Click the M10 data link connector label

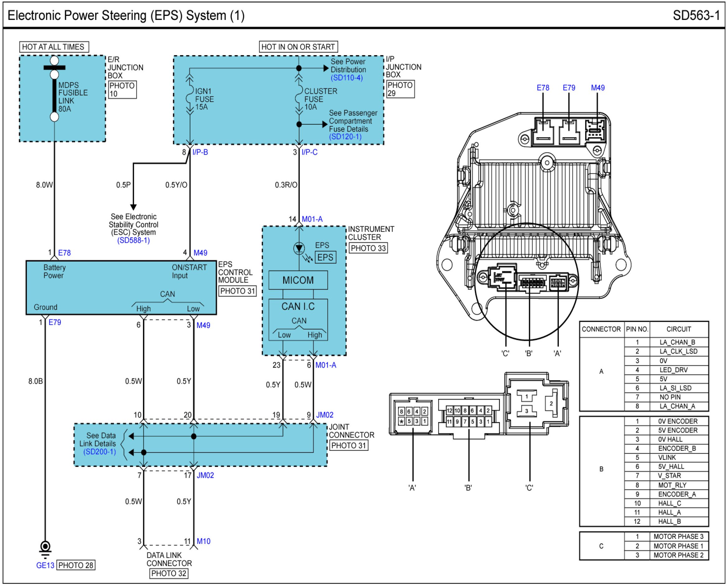(203, 541)
